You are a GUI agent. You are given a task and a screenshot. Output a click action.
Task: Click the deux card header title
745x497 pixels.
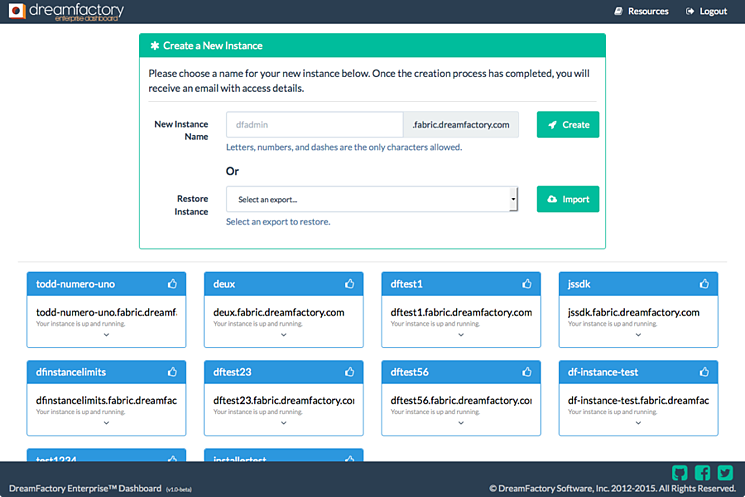(x=224, y=284)
